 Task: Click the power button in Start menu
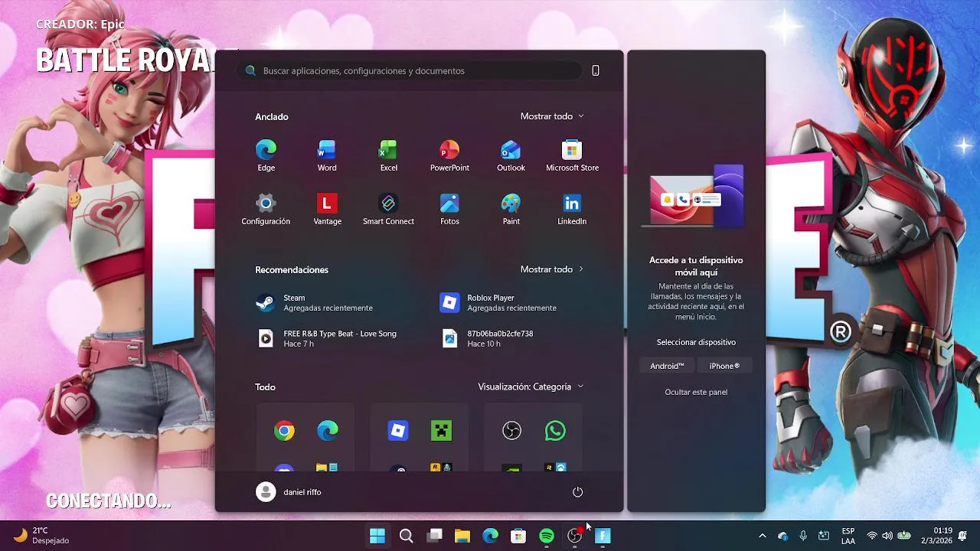coord(578,492)
